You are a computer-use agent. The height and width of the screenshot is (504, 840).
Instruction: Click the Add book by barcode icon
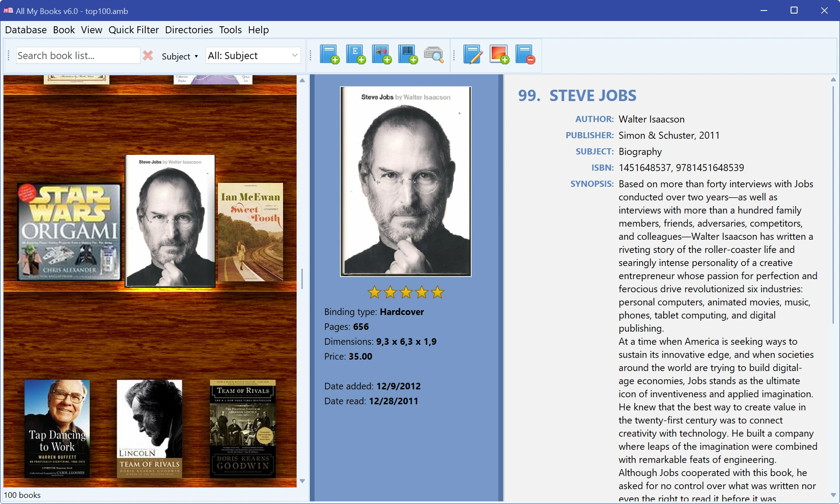click(x=408, y=55)
